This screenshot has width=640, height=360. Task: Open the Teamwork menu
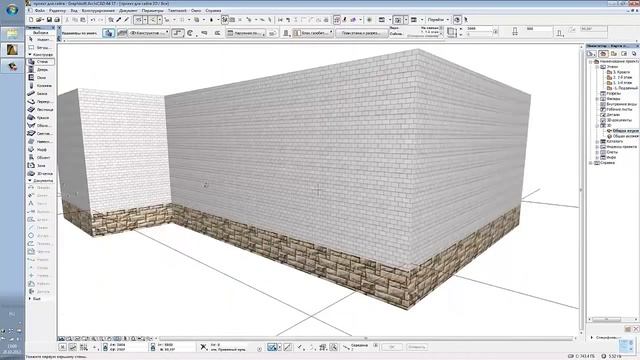[177, 11]
